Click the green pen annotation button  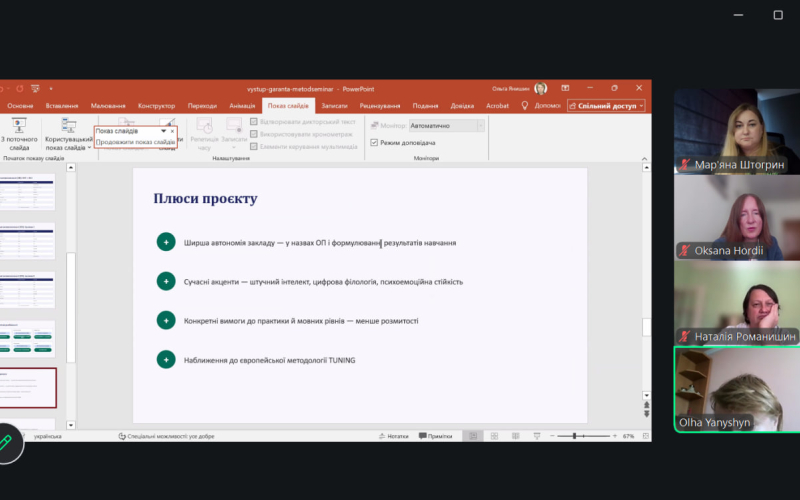click(x=6, y=443)
